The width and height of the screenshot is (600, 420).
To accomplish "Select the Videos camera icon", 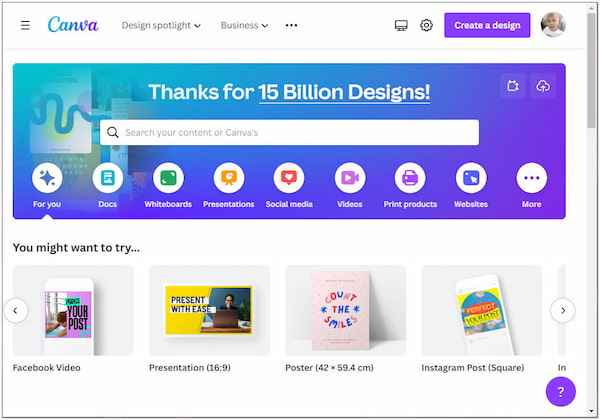I will point(350,178).
